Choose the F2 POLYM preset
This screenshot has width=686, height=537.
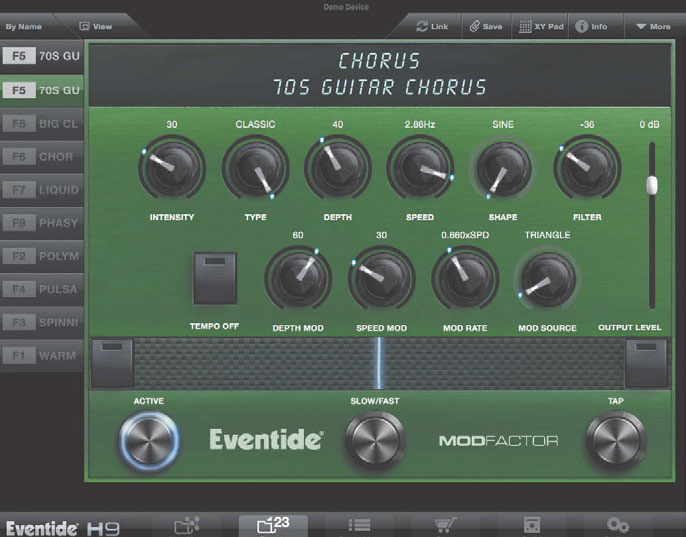click(42, 256)
